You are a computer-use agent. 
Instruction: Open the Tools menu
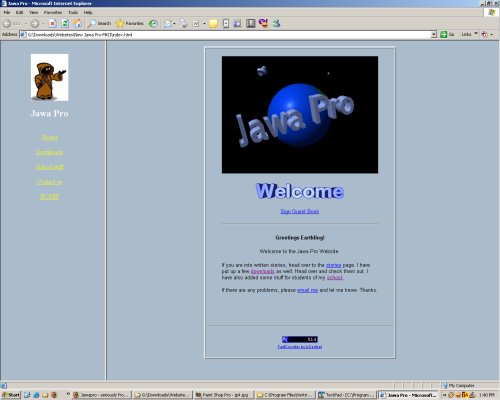[x=73, y=12]
